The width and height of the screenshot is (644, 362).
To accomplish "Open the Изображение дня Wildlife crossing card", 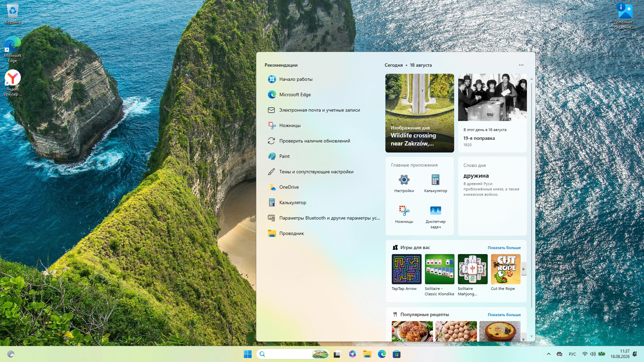I will pyautogui.click(x=420, y=113).
